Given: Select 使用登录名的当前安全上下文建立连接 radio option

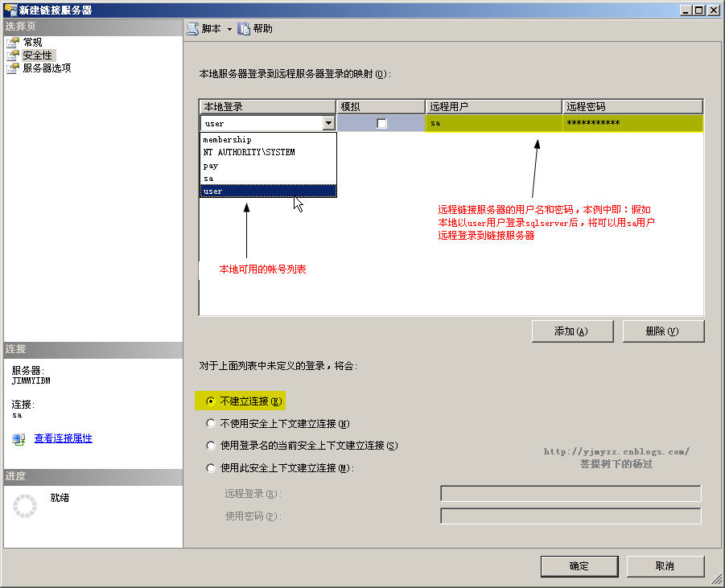Looking at the screenshot, I should tap(210, 446).
